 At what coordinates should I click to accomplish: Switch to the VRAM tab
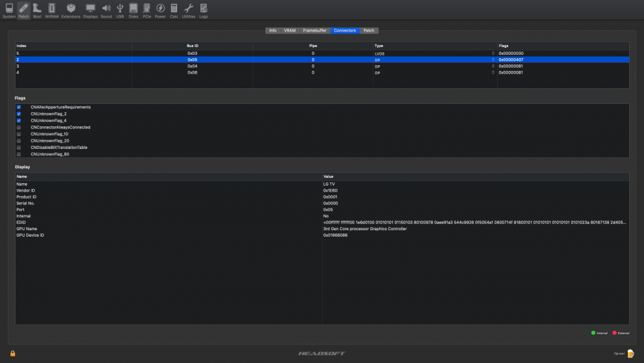click(290, 30)
